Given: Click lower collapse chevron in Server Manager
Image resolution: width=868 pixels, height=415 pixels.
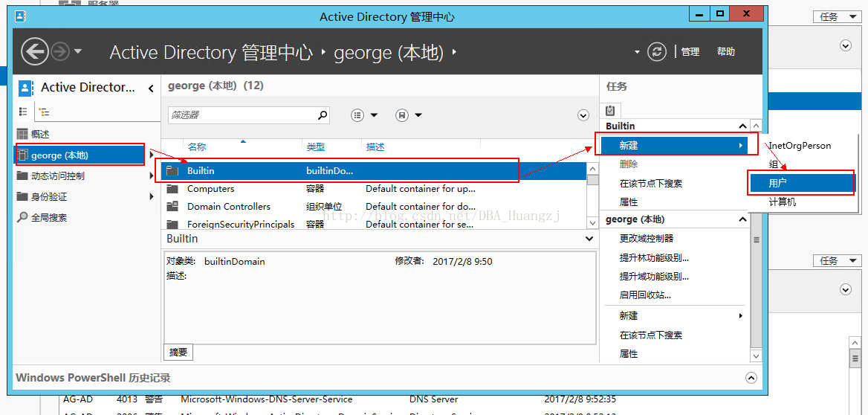Looking at the screenshot, I should pyautogui.click(x=845, y=289).
